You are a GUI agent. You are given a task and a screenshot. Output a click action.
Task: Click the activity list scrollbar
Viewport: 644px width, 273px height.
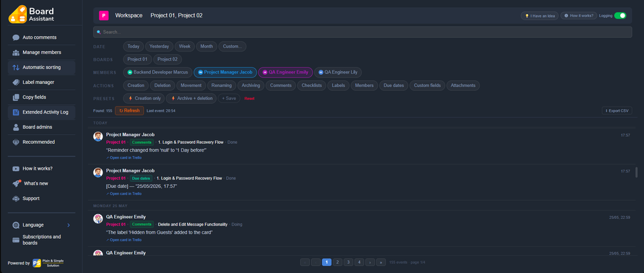637,172
